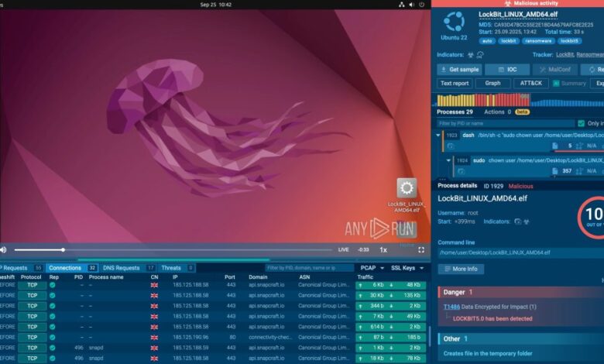The image size is (604, 364).
Task: Click the green reputation icon in first TCP row
Action: click(53, 285)
